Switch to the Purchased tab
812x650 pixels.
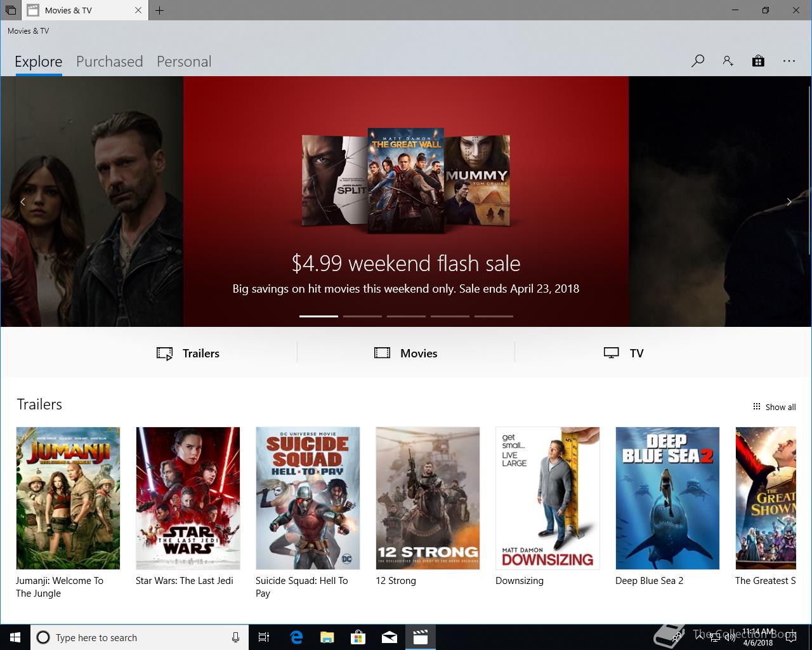[110, 62]
